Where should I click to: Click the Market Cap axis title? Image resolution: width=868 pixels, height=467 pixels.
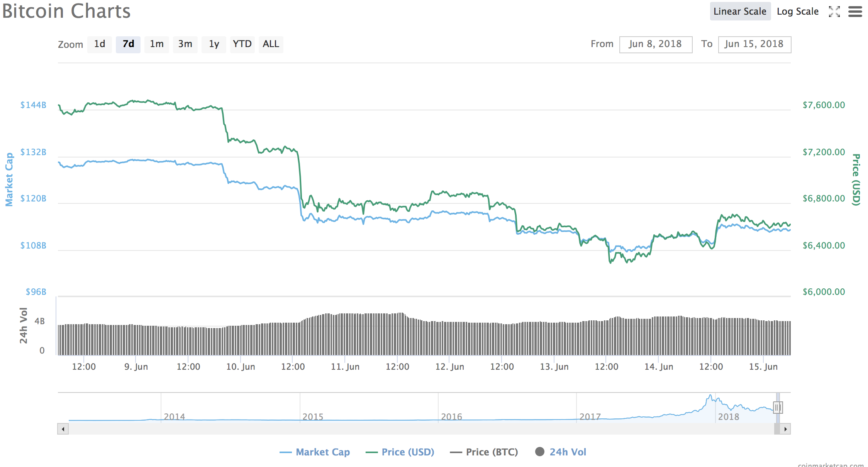[9, 179]
